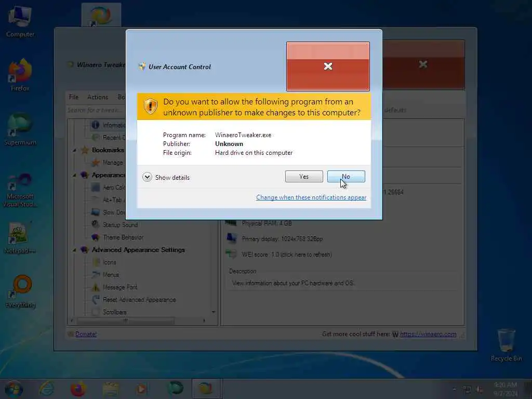Launch Firefox from the taskbar
Image resolution: width=532 pixels, height=399 pixels.
(x=78, y=389)
